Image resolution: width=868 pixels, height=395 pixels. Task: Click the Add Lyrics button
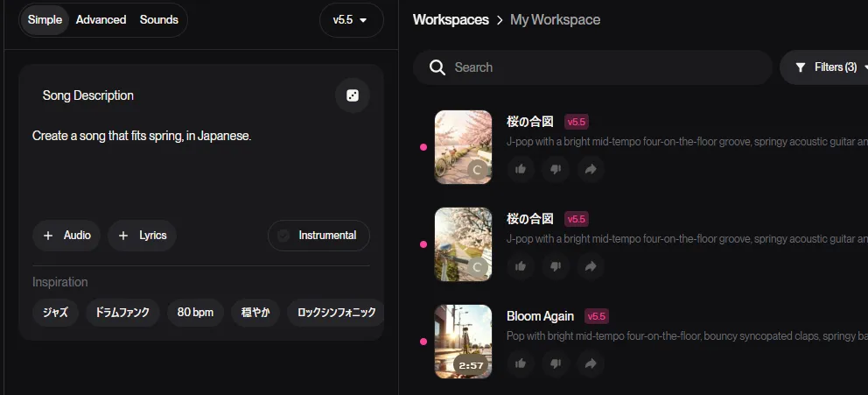[142, 236]
